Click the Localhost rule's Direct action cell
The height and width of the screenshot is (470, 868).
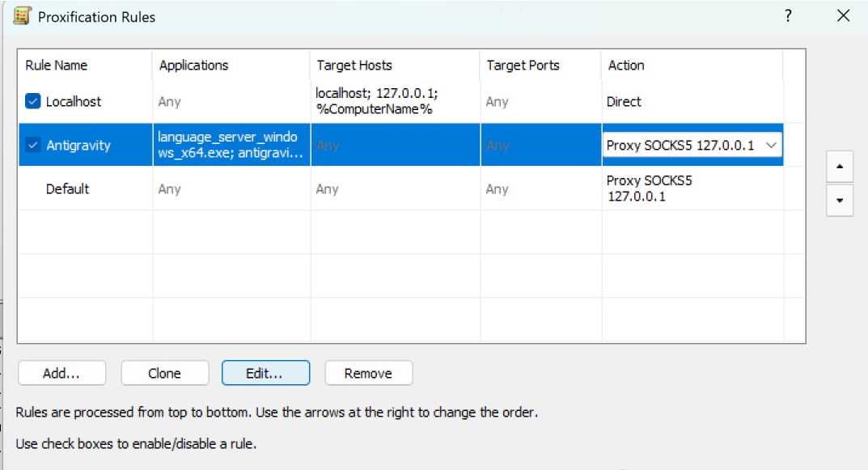coord(624,102)
